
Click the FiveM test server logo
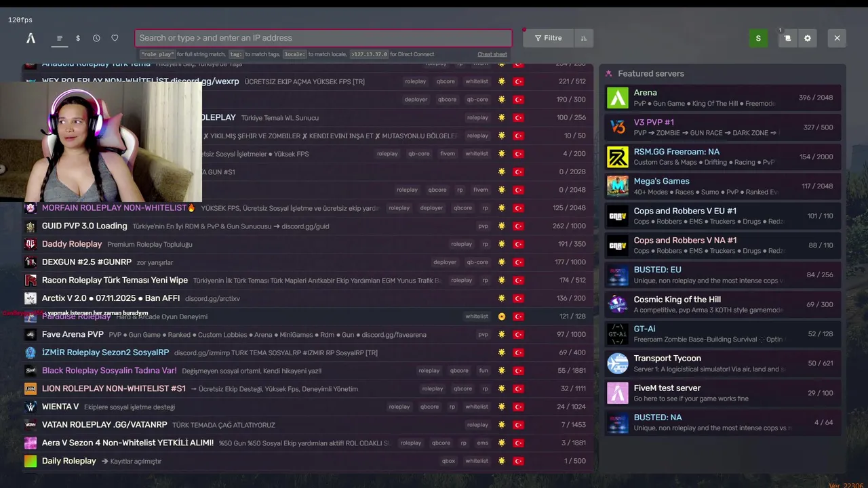(618, 393)
